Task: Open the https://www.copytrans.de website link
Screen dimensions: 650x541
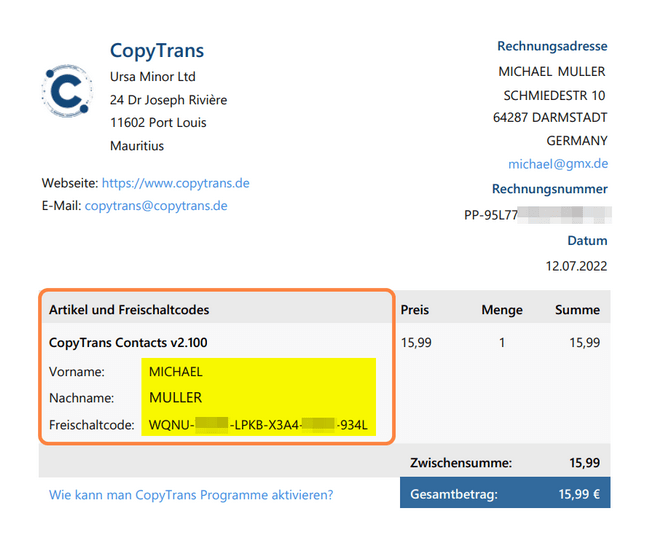Action: pyautogui.click(x=176, y=183)
